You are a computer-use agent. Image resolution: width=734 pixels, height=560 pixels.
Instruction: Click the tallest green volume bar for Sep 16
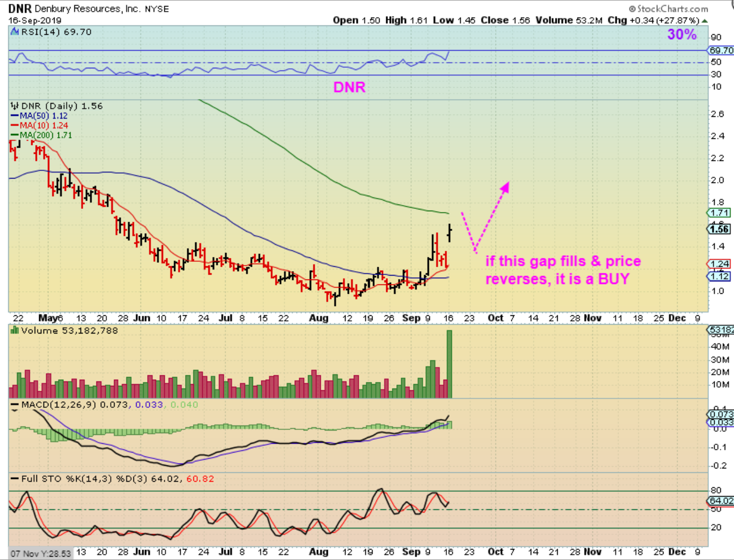(450, 364)
